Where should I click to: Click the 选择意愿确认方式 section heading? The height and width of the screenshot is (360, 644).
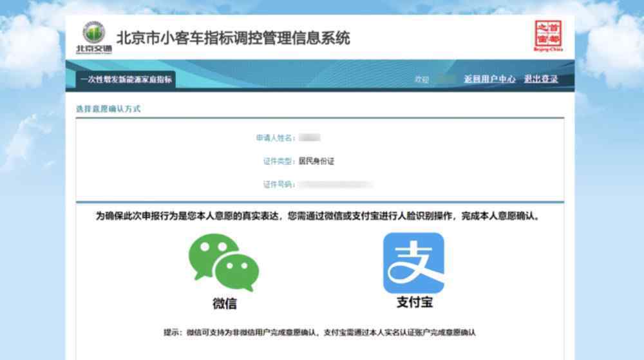click(x=108, y=109)
